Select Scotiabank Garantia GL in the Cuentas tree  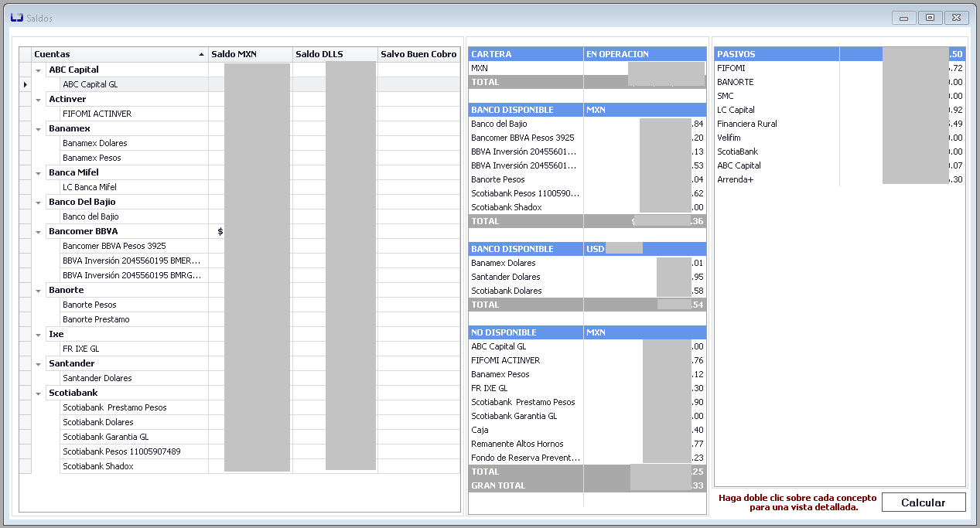tap(106, 437)
